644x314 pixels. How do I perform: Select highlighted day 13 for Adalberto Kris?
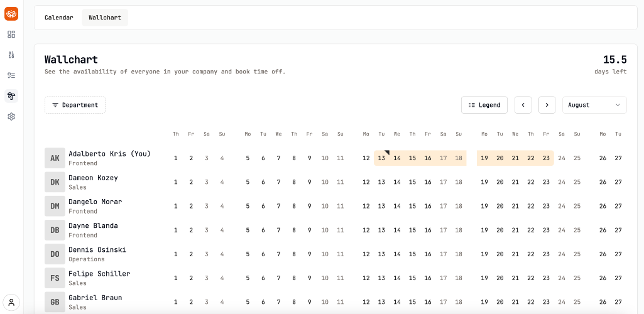point(381,158)
